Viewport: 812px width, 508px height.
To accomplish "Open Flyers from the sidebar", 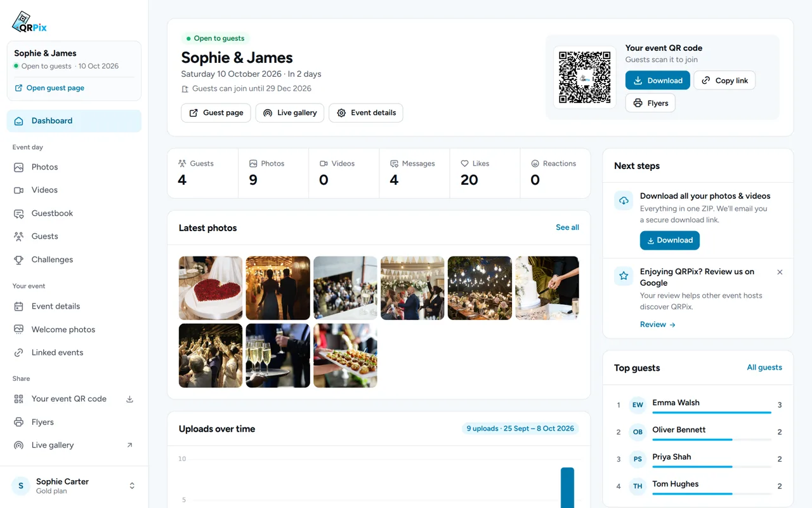I will tap(74, 422).
